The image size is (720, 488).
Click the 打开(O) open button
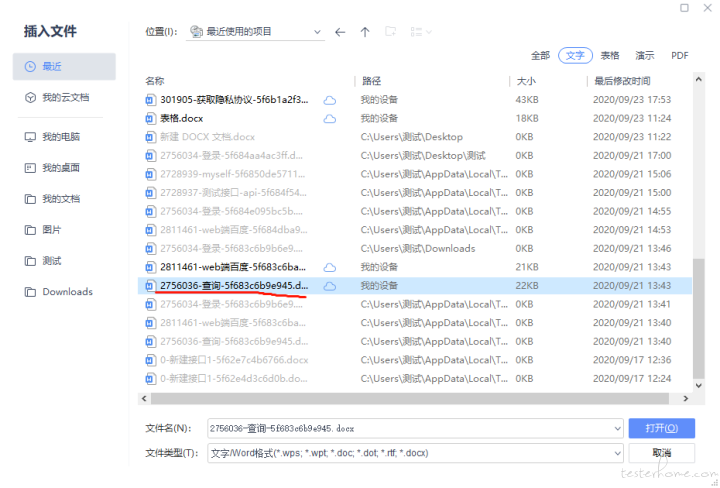pos(662,428)
